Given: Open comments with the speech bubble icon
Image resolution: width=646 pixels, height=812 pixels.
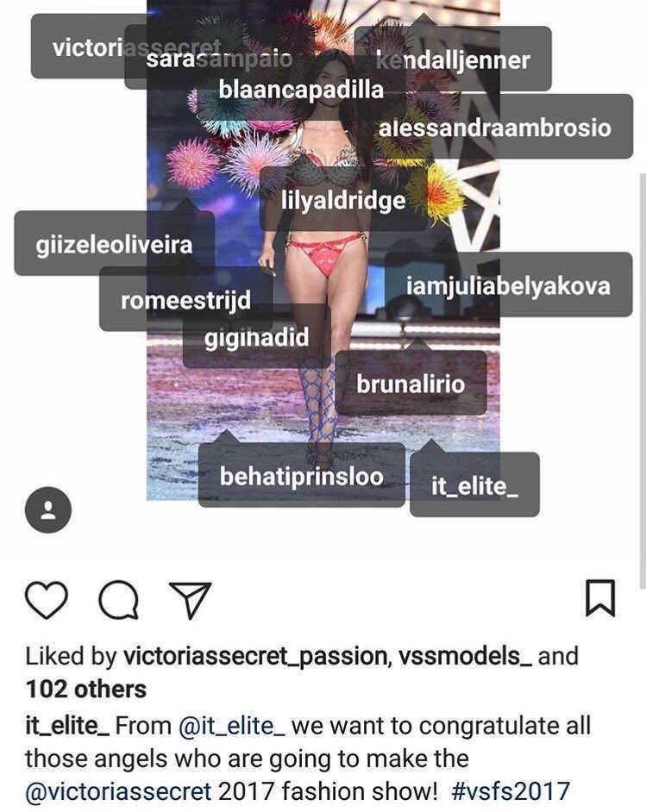Looking at the screenshot, I should 119,601.
